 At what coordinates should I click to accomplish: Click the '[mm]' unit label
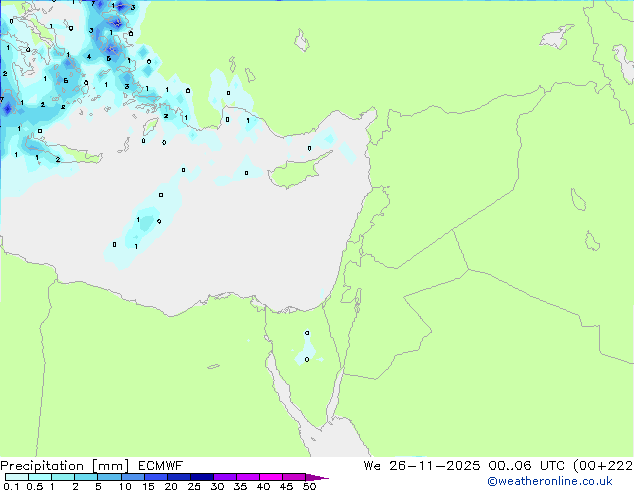pos(110,466)
